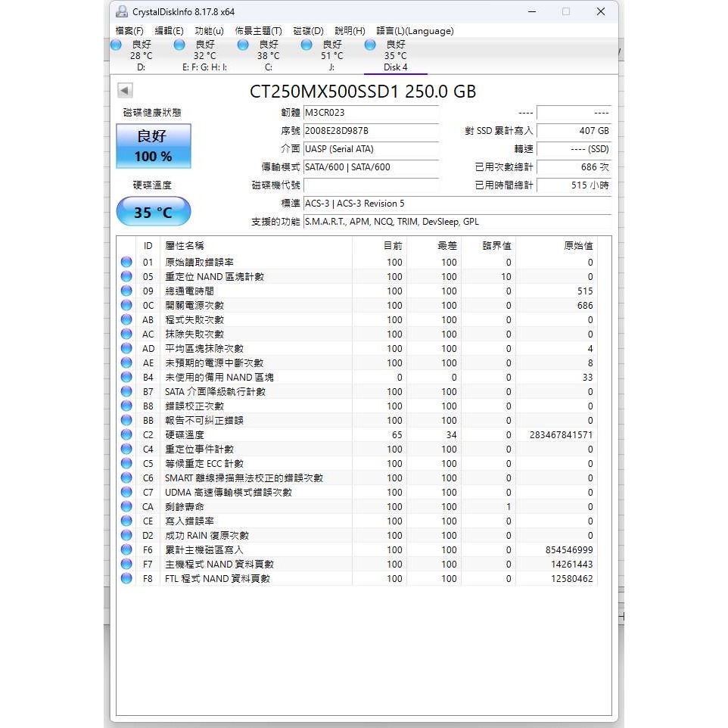The height and width of the screenshot is (728, 728).
Task: Click the D: drive health status circle
Action: (x=116, y=45)
